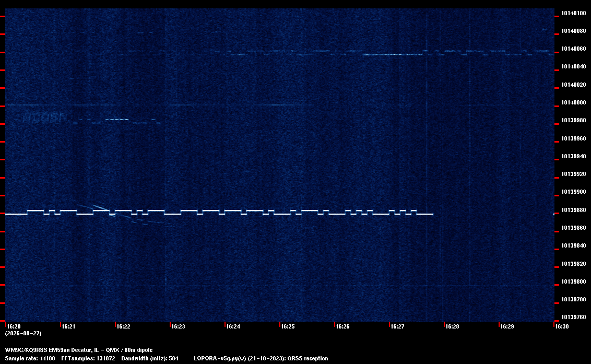Click the 16:25 time marker
Viewport: 591px width, 364px height.
click(x=288, y=326)
